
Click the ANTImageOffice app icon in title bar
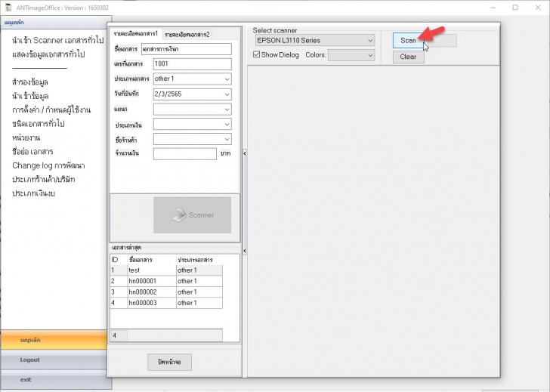pos(8,8)
